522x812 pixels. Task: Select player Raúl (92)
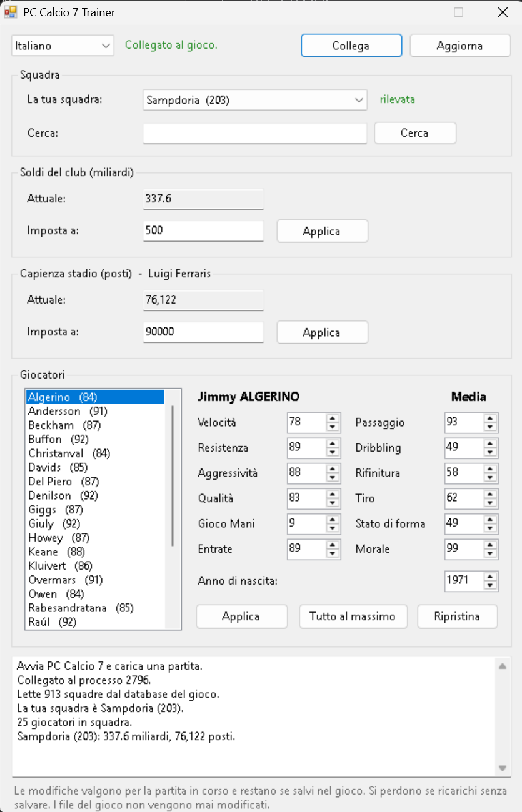[94, 622]
